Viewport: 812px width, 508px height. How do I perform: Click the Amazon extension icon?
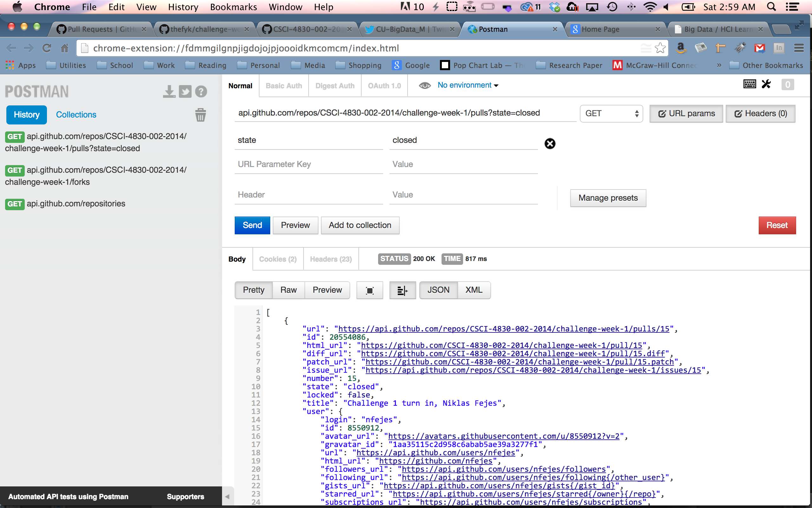point(681,48)
